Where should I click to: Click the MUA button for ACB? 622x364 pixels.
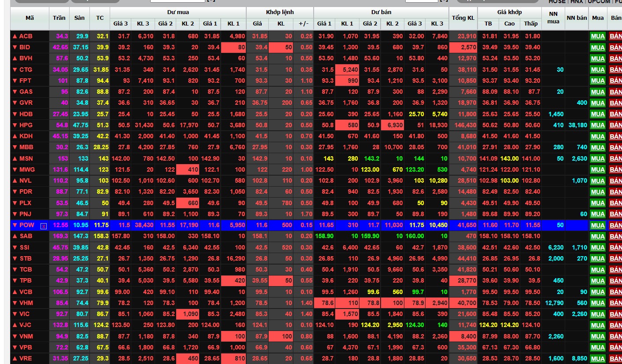(x=598, y=37)
